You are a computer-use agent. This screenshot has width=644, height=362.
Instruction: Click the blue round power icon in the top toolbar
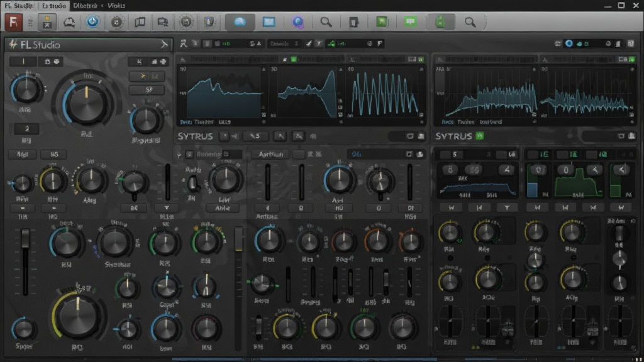92,22
